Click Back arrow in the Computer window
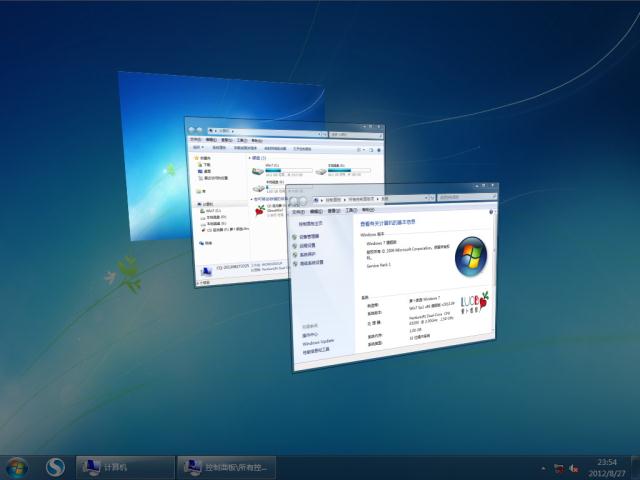This screenshot has height=480, width=640. click(192, 130)
